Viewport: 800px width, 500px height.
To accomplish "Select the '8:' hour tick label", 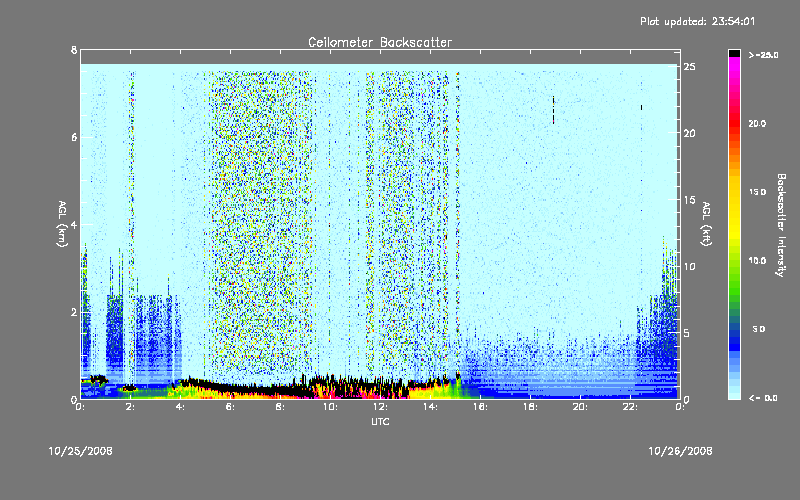I will click(280, 407).
